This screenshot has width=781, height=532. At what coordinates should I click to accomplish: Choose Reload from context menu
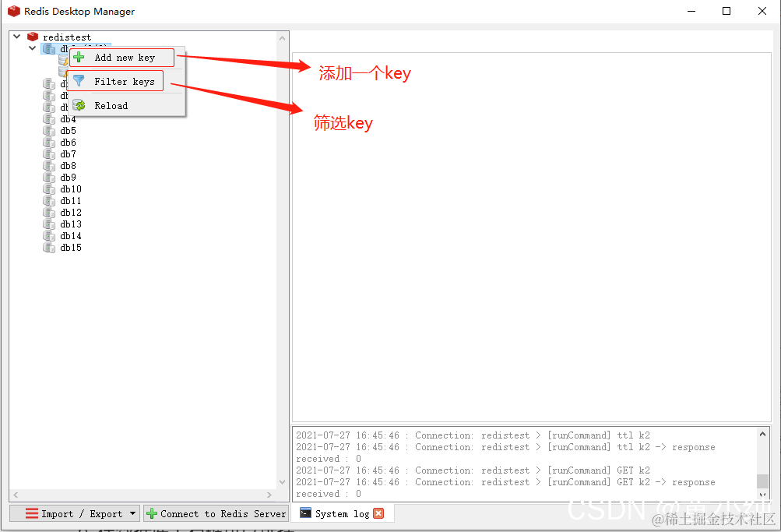click(126, 106)
